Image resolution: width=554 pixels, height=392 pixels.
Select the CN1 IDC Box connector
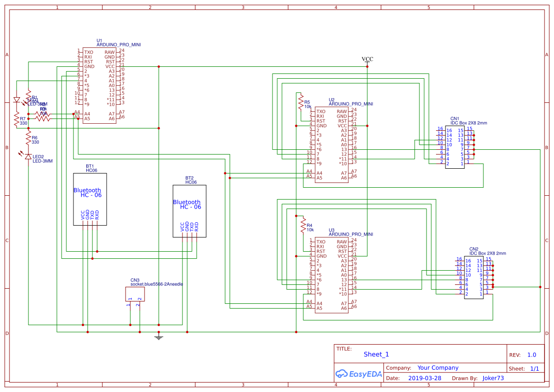pyautogui.click(x=454, y=147)
